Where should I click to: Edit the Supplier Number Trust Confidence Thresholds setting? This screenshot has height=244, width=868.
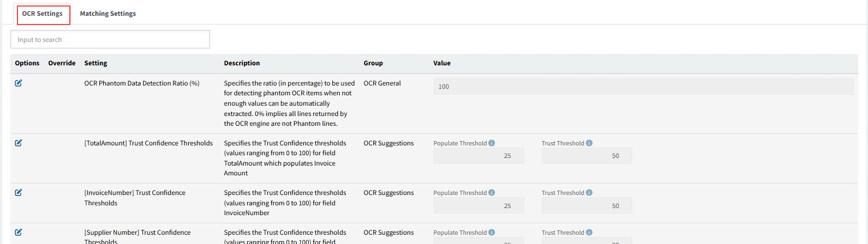[19, 233]
